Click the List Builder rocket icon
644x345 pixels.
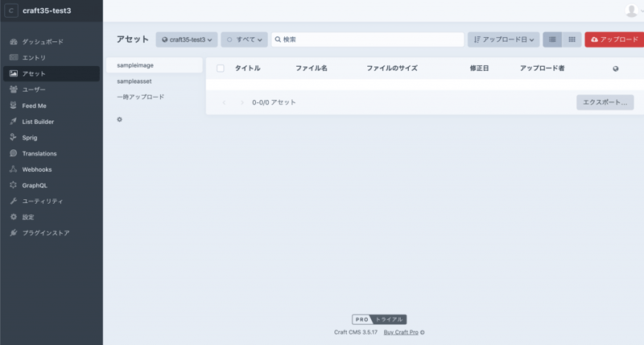tap(14, 121)
